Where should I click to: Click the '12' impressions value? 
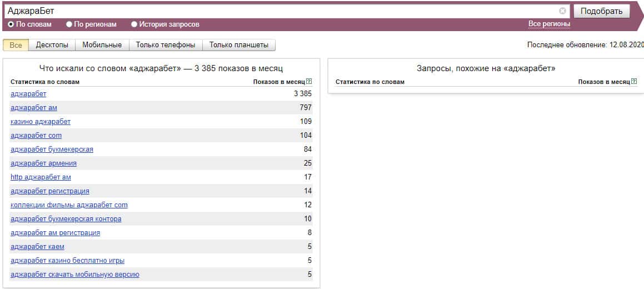tap(308, 205)
